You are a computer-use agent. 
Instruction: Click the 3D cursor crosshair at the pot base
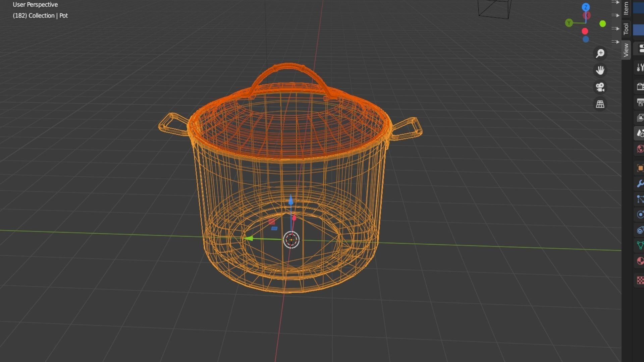pos(291,240)
